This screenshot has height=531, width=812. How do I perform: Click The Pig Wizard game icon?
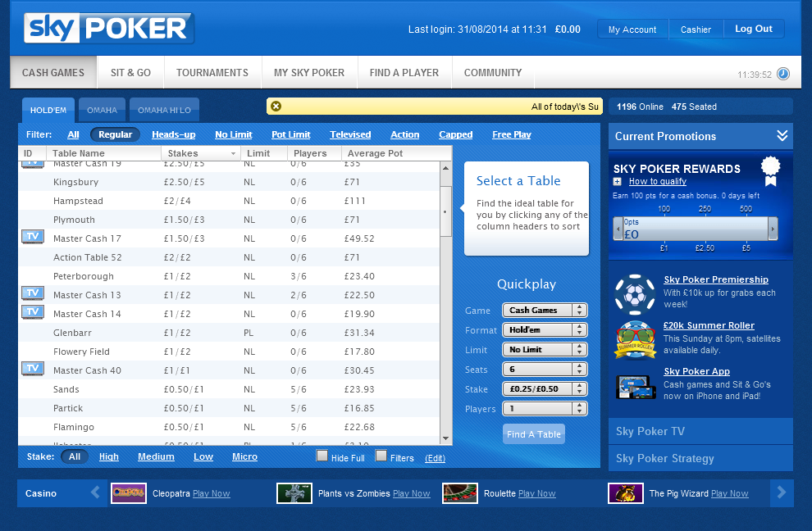[x=625, y=493]
